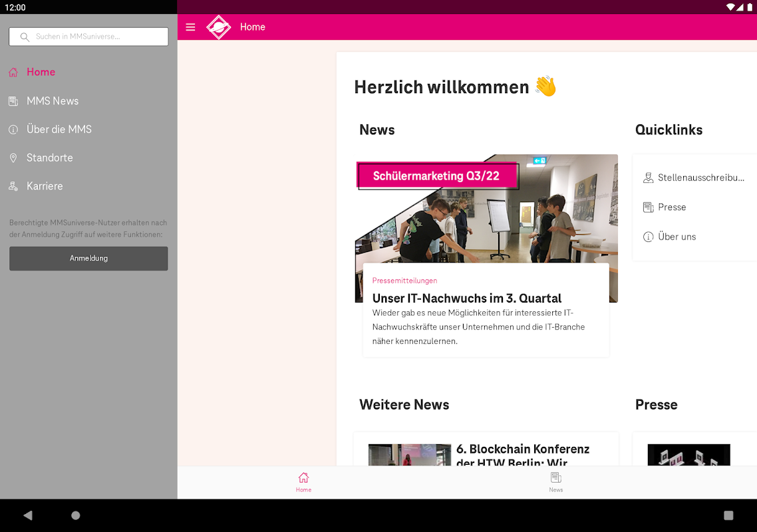Viewport: 757px width, 532px height.
Task: Click the Presse quicklink newspaper icon
Action: [x=648, y=207]
